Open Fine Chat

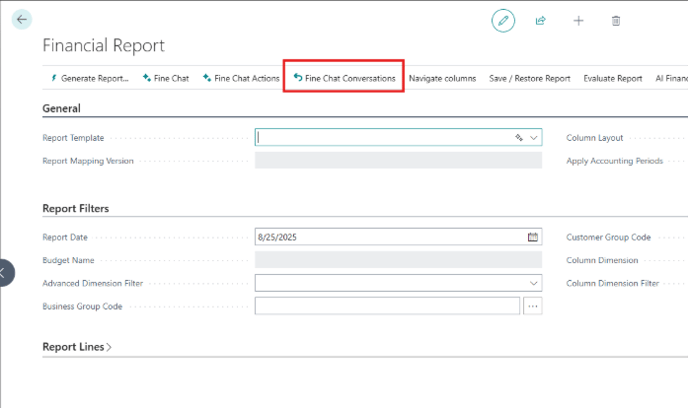point(166,78)
